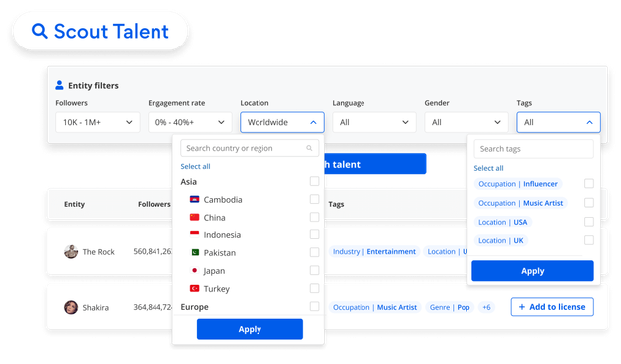This screenshot has height=364, width=621.
Task: Check the Pakistan checkbox
Action: click(x=314, y=252)
